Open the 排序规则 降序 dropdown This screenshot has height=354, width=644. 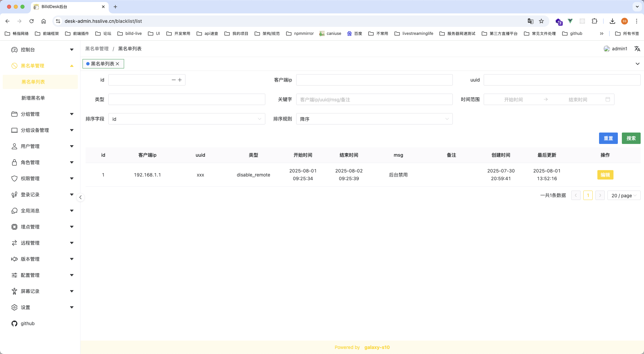tap(374, 119)
